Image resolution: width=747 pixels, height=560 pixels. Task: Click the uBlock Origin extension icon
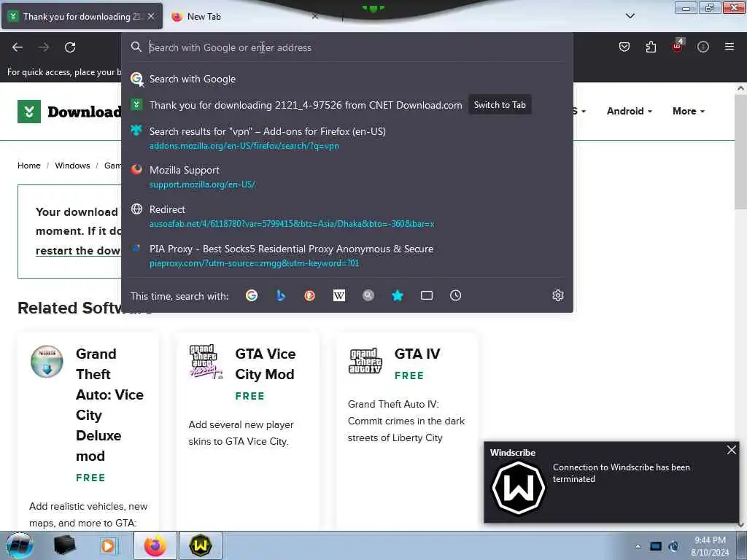tap(677, 46)
